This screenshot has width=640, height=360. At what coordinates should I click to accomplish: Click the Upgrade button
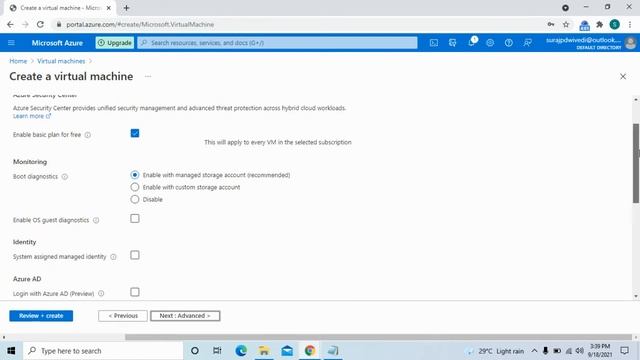[x=115, y=43]
